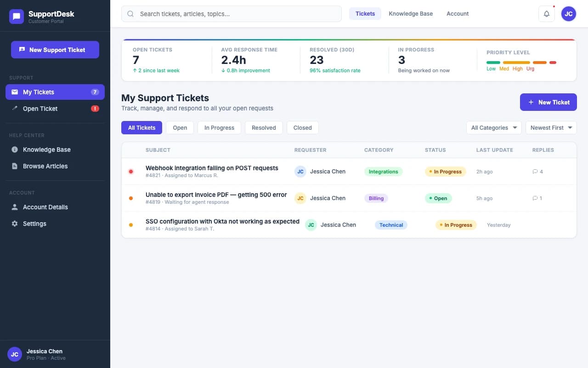Viewport: 588px width, 368px height.
Task: Click the Knowledge Base info icon
Action: (14, 149)
